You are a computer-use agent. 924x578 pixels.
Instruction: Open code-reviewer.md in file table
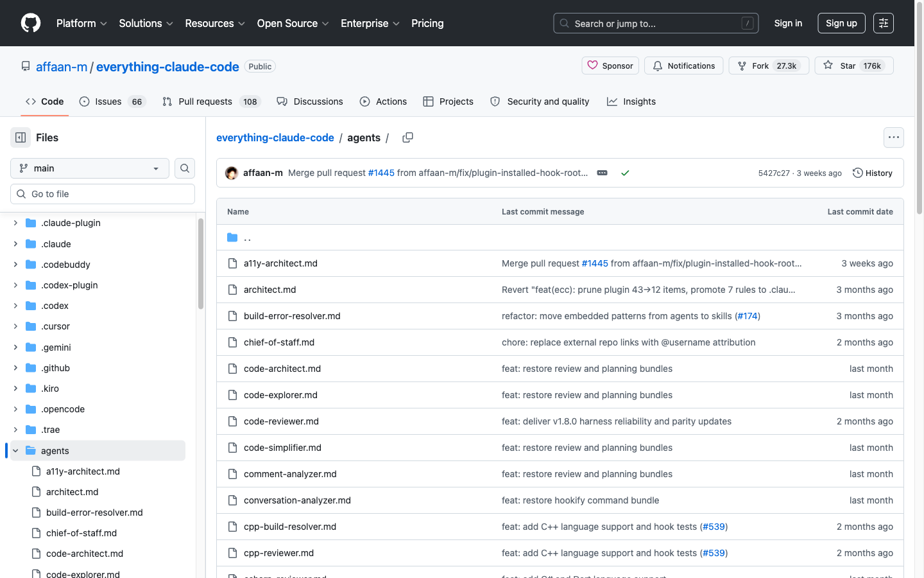(x=281, y=421)
